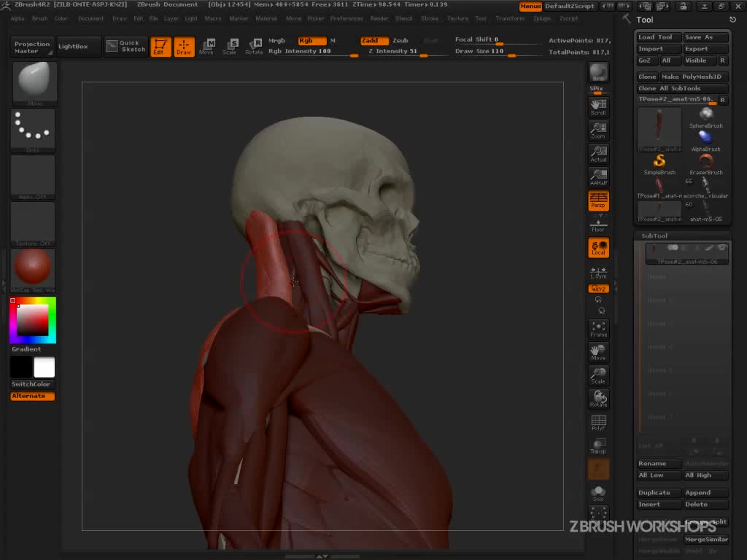Click Duplicate subtool button
Screen dimensions: 747x560
pos(659,492)
